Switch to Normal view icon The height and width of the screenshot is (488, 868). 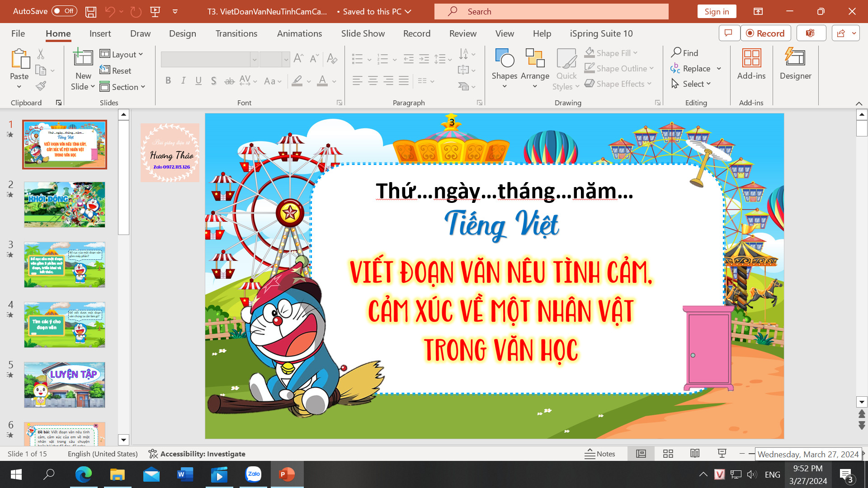pos(641,454)
